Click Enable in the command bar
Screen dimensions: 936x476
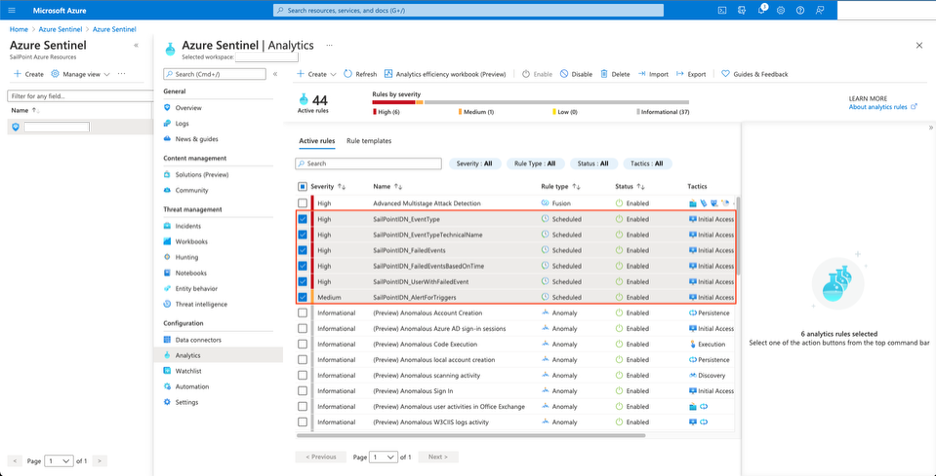pos(537,74)
